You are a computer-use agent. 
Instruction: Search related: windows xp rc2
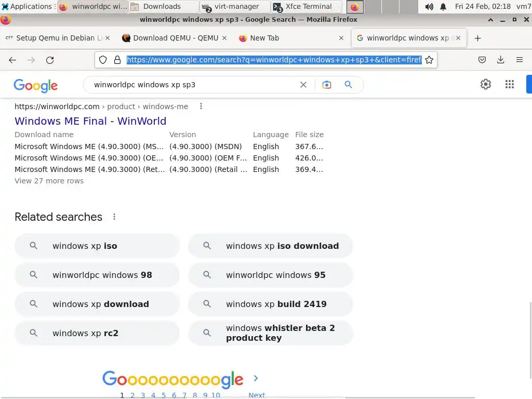pyautogui.click(x=97, y=333)
